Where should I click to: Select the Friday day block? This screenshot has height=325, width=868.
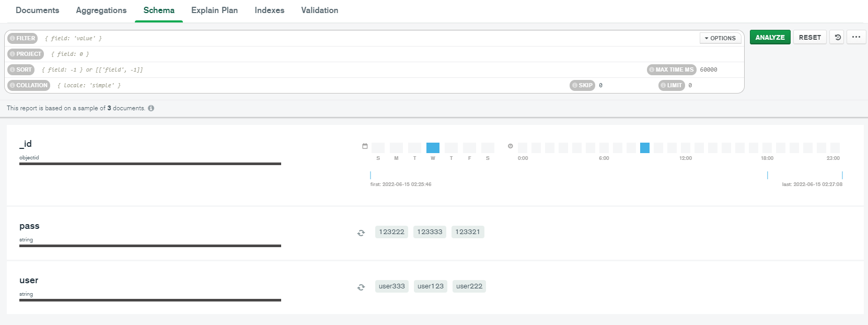469,148
